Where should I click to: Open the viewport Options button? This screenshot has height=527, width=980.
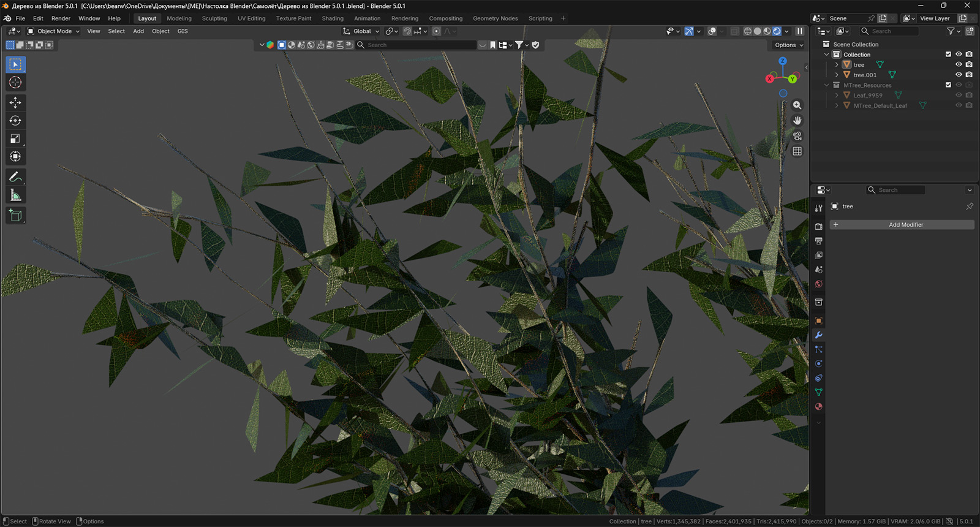coord(788,45)
